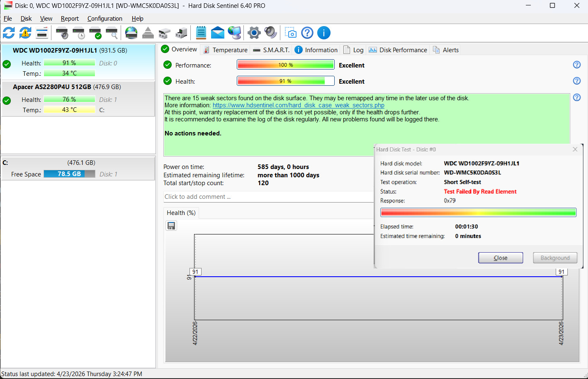This screenshot has width=588, height=379.
Task: Click the question mark Help toolbar icon
Action: 307,33
